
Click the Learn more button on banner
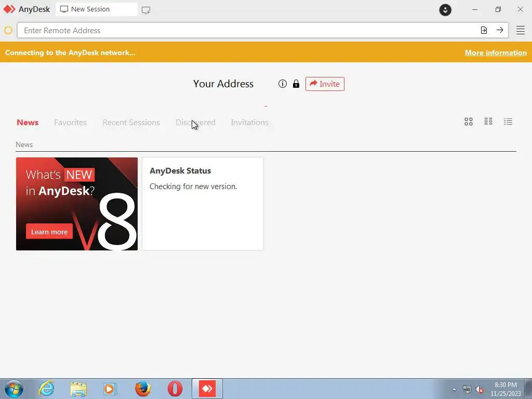click(x=49, y=232)
